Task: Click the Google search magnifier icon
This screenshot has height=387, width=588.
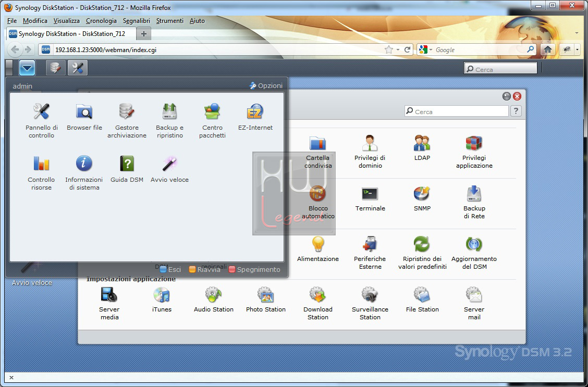Action: click(x=530, y=49)
